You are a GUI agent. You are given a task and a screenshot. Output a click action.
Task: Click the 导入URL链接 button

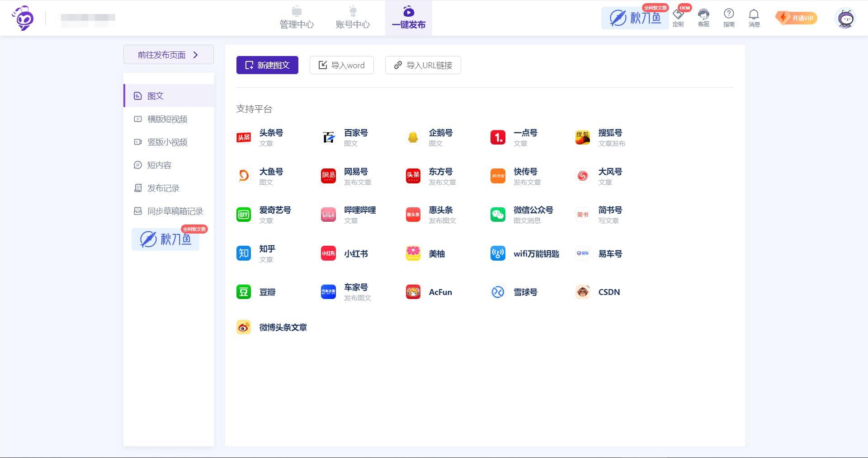423,65
